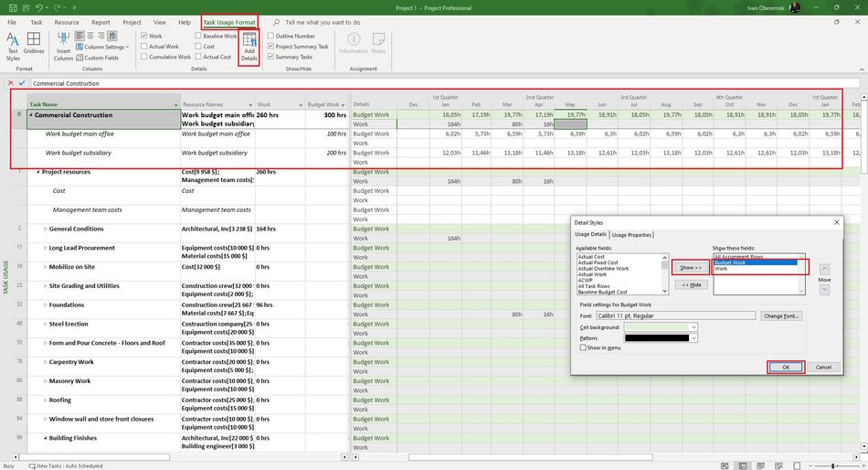Expand the General Conditions task
The image size is (868, 470).
tap(46, 229)
